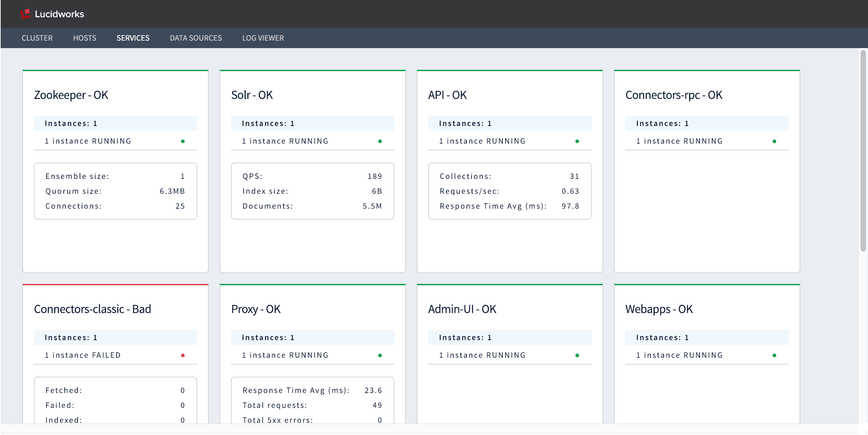
Task: Toggle the Connectors-rpc instance running indicator
Action: coord(774,141)
